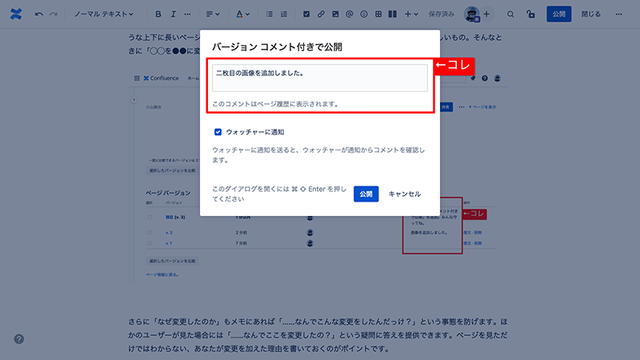Undo the last edit
This screenshot has height=360, width=640.
click(39, 14)
